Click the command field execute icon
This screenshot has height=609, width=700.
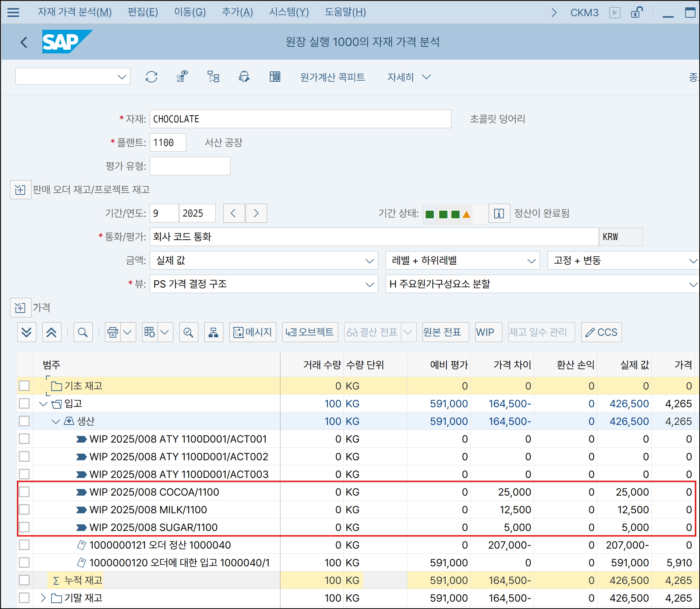(x=615, y=13)
